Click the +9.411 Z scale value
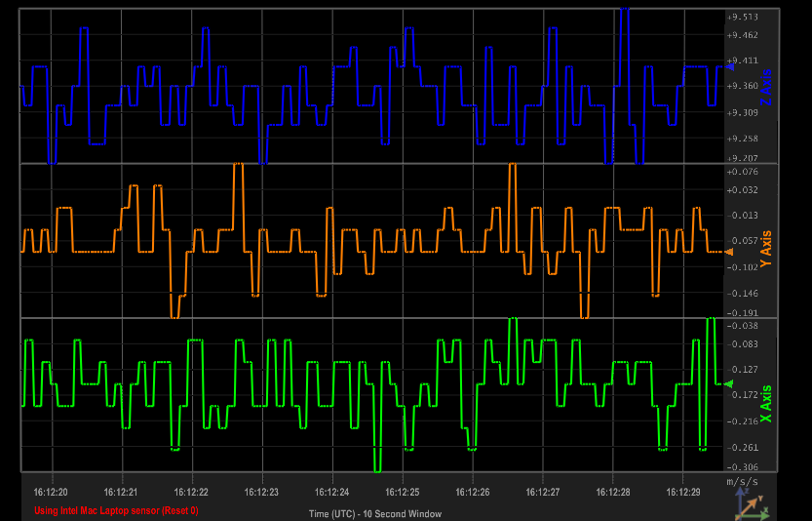Viewport: 812px width, 521px height. (743, 60)
